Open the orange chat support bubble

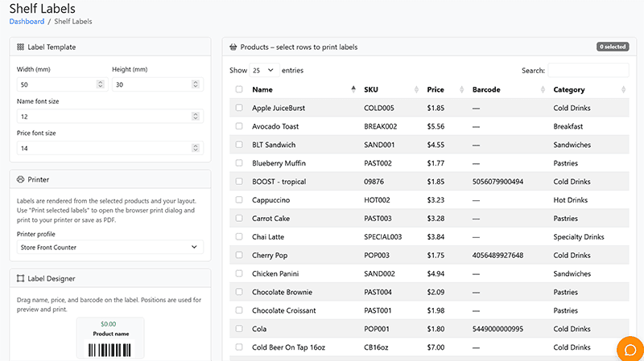click(630, 349)
